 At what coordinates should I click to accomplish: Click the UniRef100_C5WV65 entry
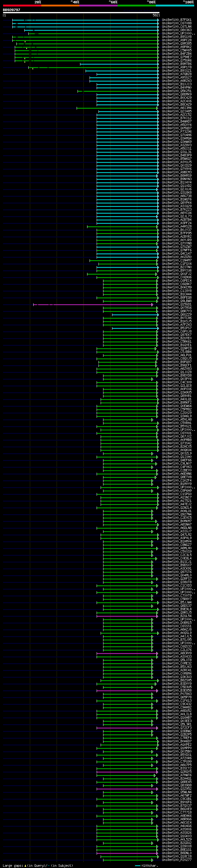(x=176, y=50)
